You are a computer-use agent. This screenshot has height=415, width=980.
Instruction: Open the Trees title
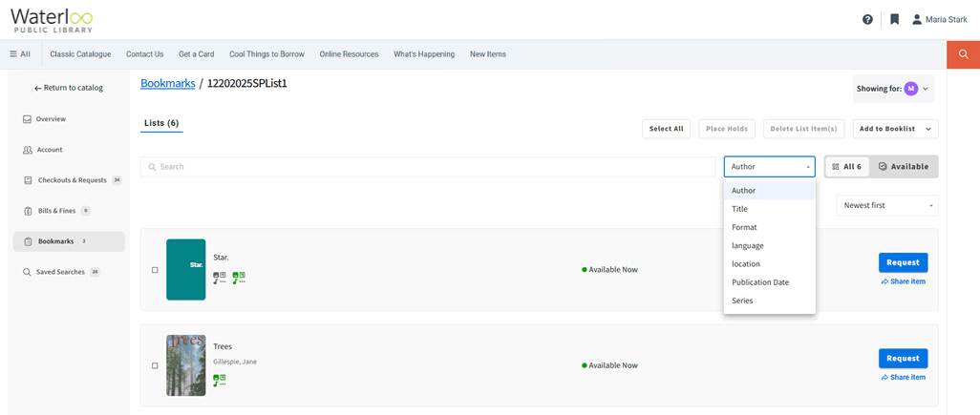[224, 346]
